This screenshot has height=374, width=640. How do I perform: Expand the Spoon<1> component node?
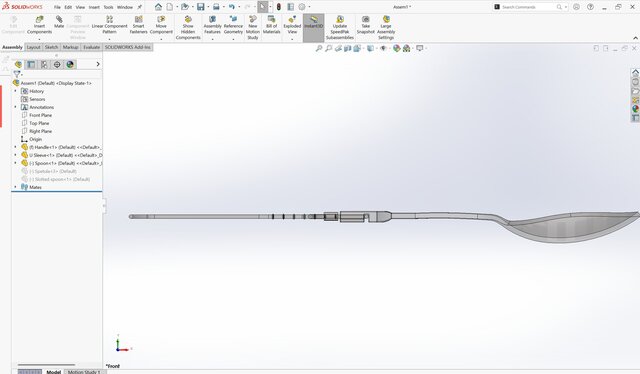[x=16, y=163]
